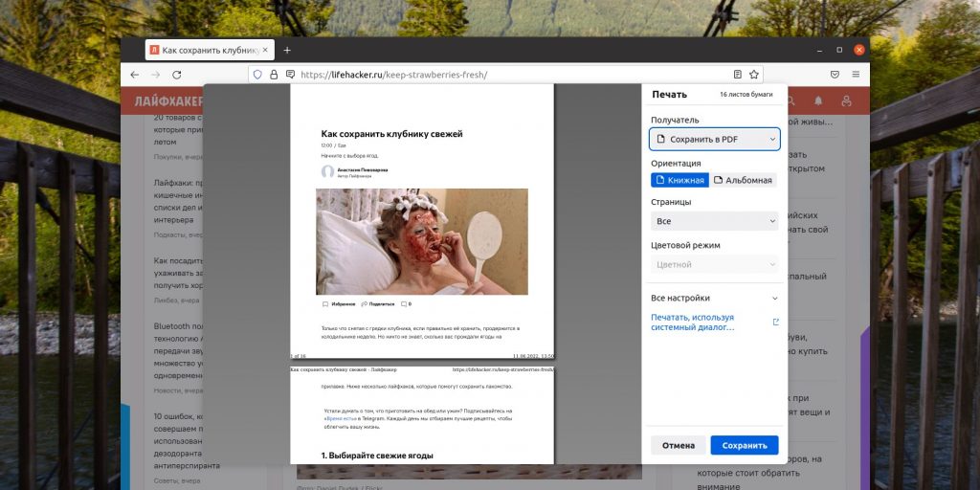Viewport: 980px width, 490px height.
Task: Bookmark the page with the star icon
Action: click(754, 75)
